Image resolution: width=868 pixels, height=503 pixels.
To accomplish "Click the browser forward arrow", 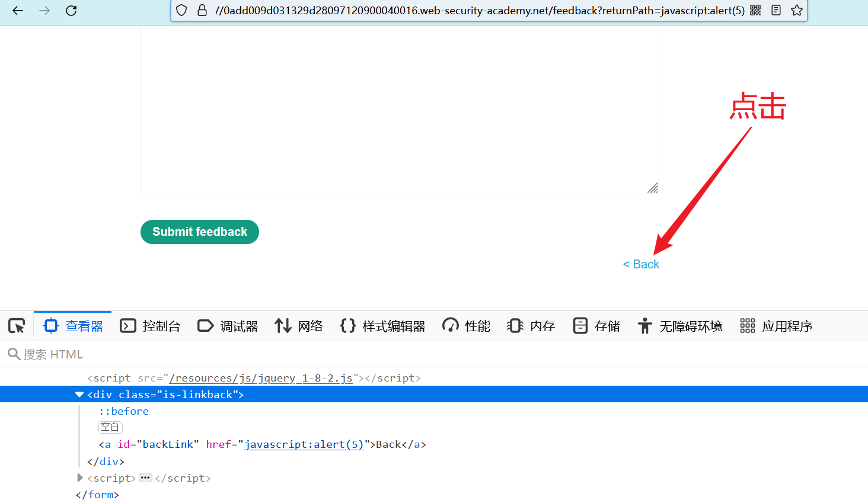I will 44,11.
